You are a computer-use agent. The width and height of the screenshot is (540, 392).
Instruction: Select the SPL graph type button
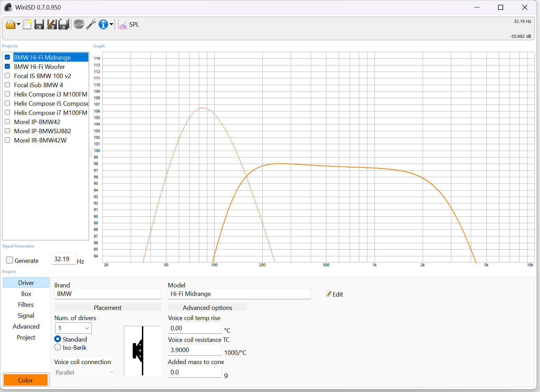click(129, 25)
